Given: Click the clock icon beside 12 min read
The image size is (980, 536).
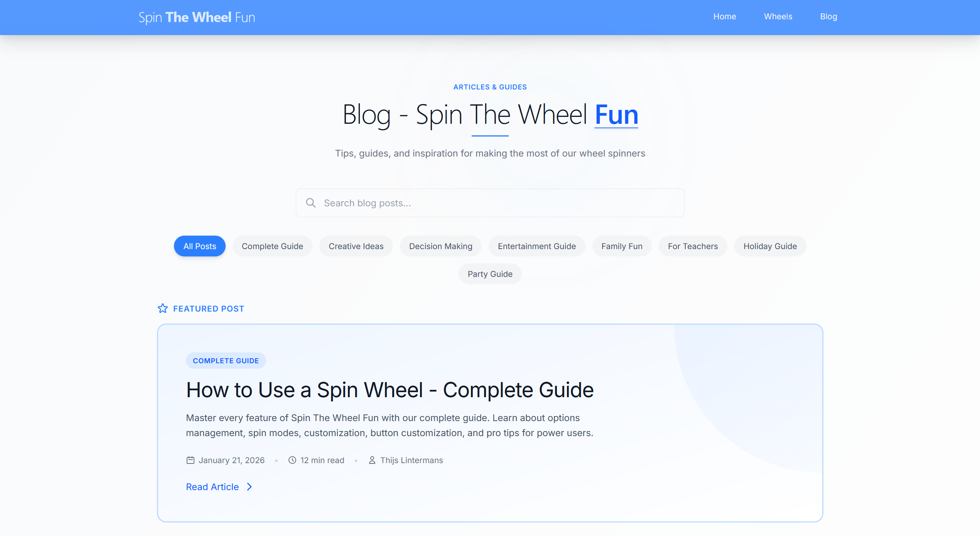Looking at the screenshot, I should (292, 460).
